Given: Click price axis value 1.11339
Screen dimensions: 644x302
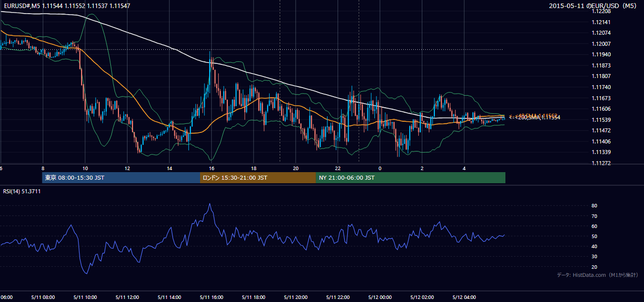Looking at the screenshot, I should click(x=601, y=152).
